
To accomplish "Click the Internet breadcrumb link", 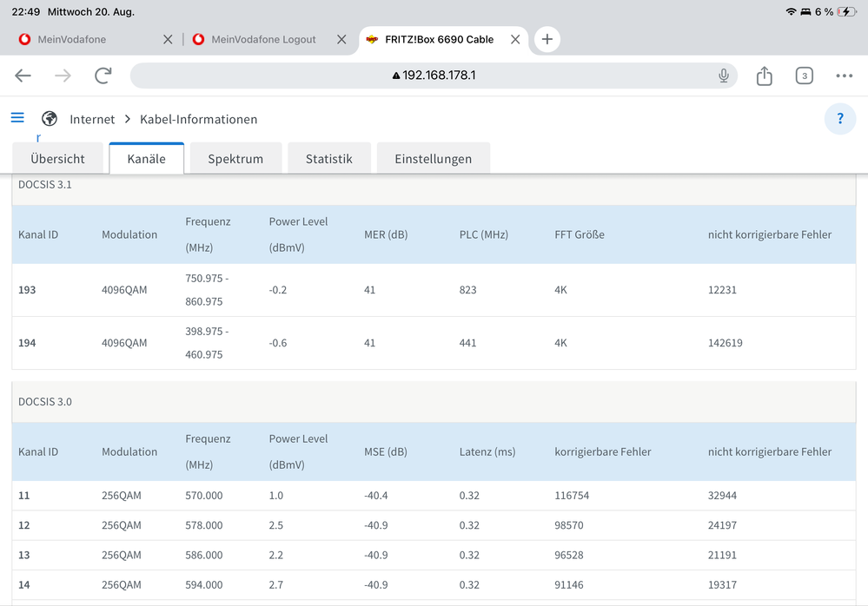I will [92, 119].
